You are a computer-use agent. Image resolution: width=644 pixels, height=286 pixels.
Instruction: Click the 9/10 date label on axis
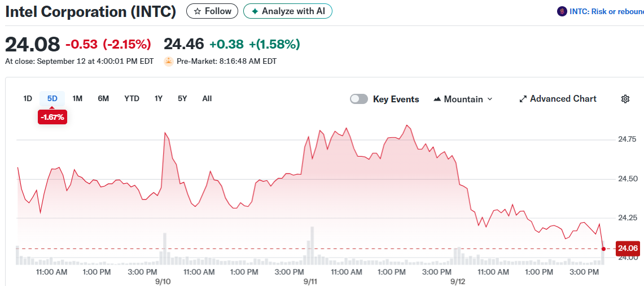pos(163,281)
